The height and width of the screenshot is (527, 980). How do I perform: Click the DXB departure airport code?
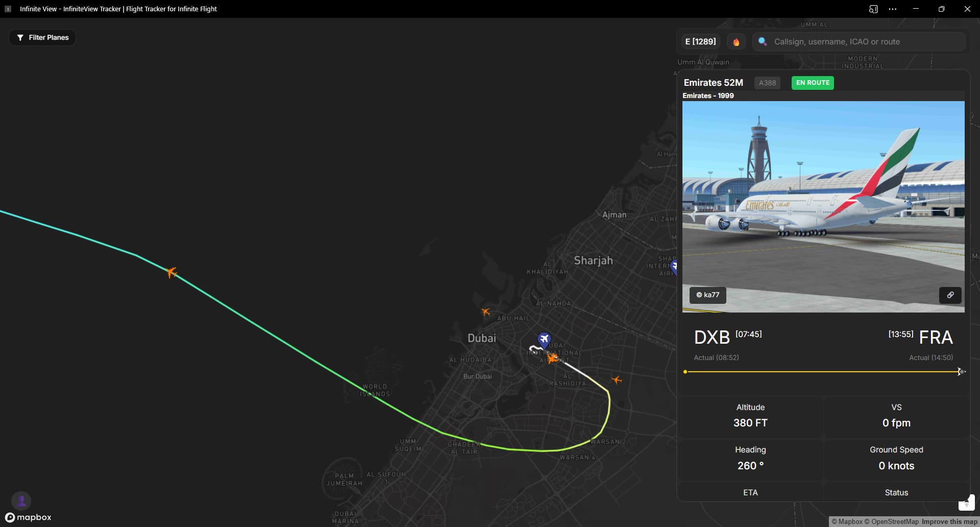(712, 338)
